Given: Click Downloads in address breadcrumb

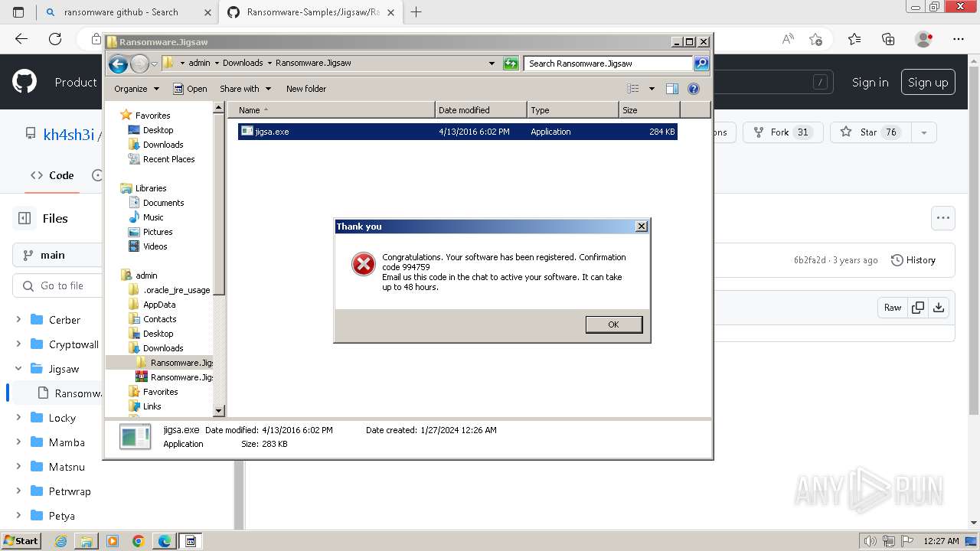Looking at the screenshot, I should [x=243, y=64].
